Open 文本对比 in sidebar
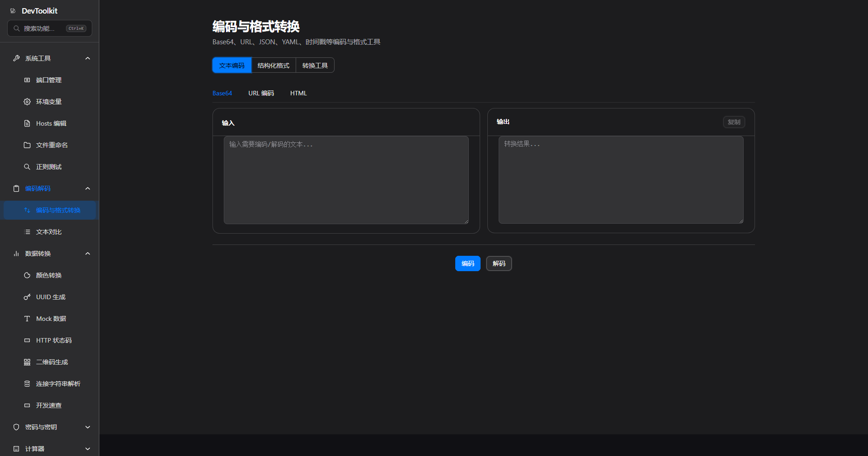868x456 pixels. (x=50, y=232)
